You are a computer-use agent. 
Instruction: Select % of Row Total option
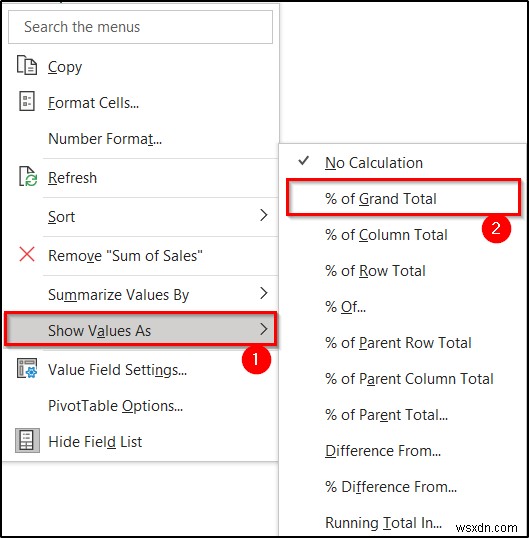click(x=375, y=271)
